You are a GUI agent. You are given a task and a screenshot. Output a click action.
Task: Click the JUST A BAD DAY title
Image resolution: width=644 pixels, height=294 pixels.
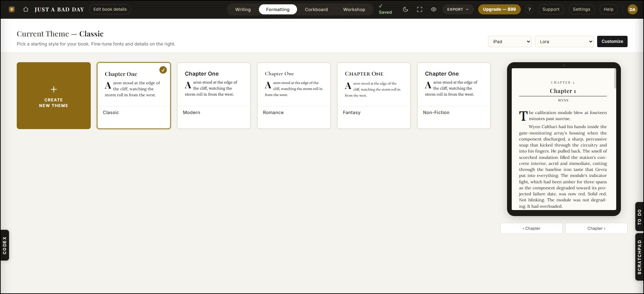[x=59, y=9]
